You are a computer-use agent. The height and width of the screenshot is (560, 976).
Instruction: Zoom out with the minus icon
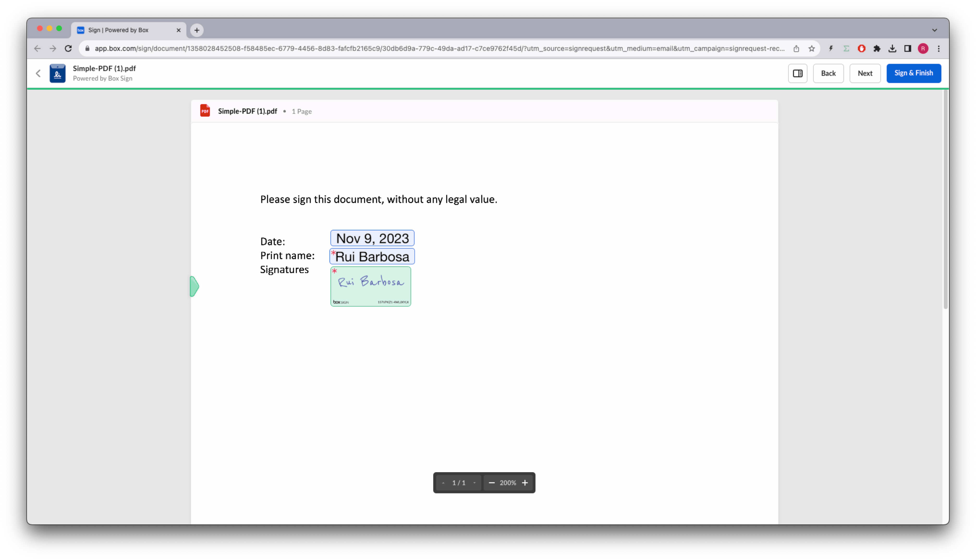tap(491, 482)
